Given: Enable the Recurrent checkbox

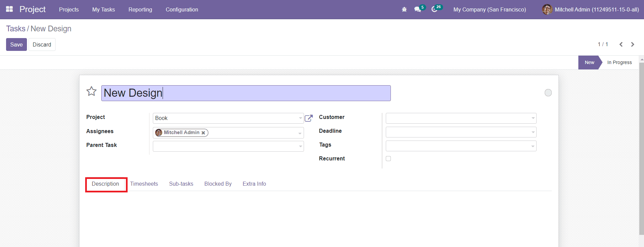Looking at the screenshot, I should click(x=388, y=159).
